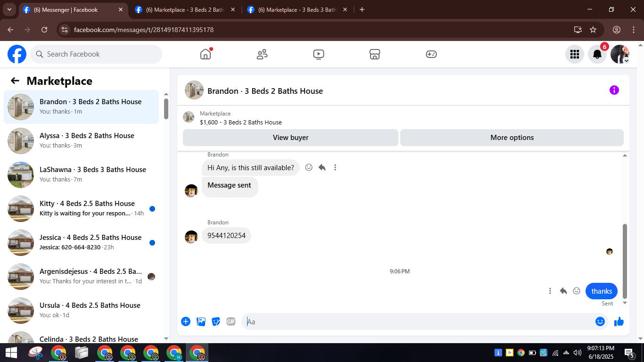Open the Snipping Tool in taskbar
The width and height of the screenshot is (644, 362).
(36, 353)
